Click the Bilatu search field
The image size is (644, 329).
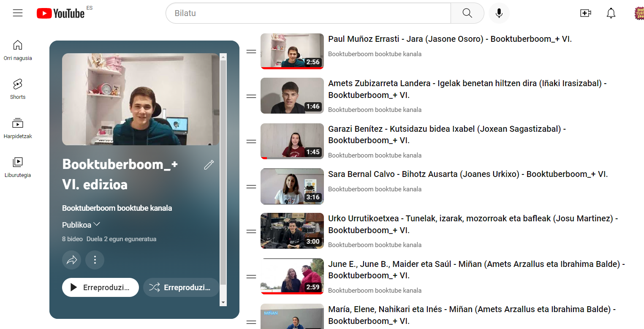point(308,13)
